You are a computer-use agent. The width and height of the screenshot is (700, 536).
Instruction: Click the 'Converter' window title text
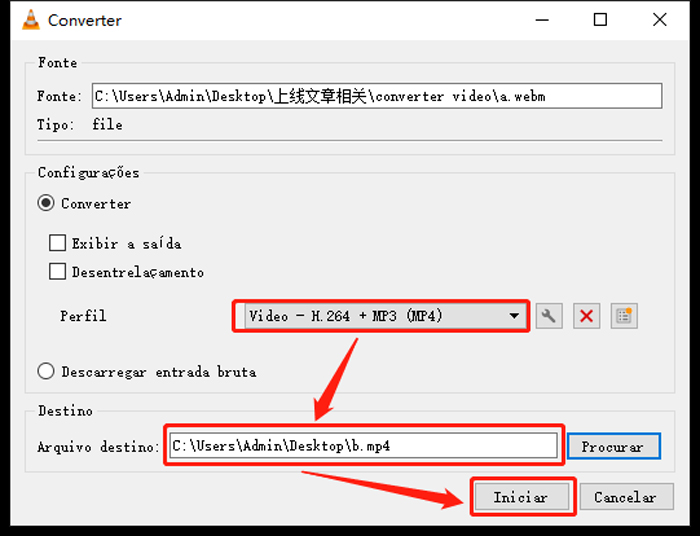(85, 21)
